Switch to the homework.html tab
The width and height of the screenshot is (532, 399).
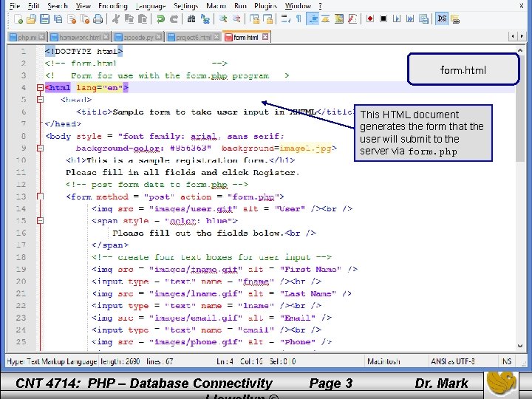click(79, 37)
